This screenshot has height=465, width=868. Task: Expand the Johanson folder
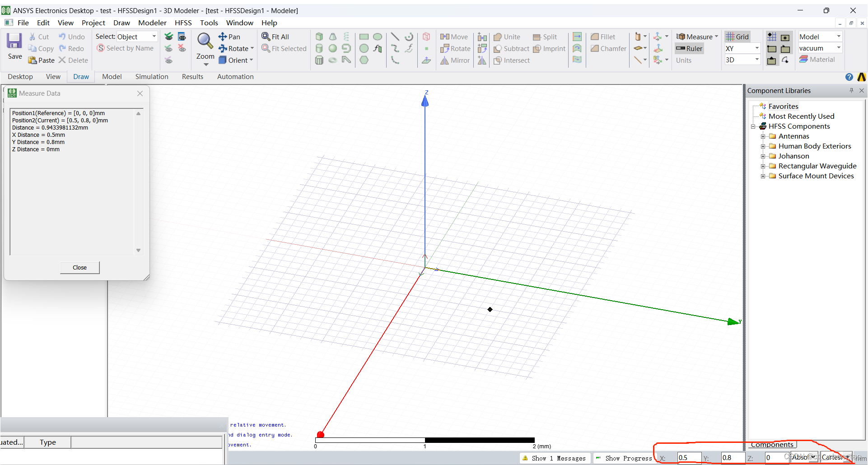[763, 156]
